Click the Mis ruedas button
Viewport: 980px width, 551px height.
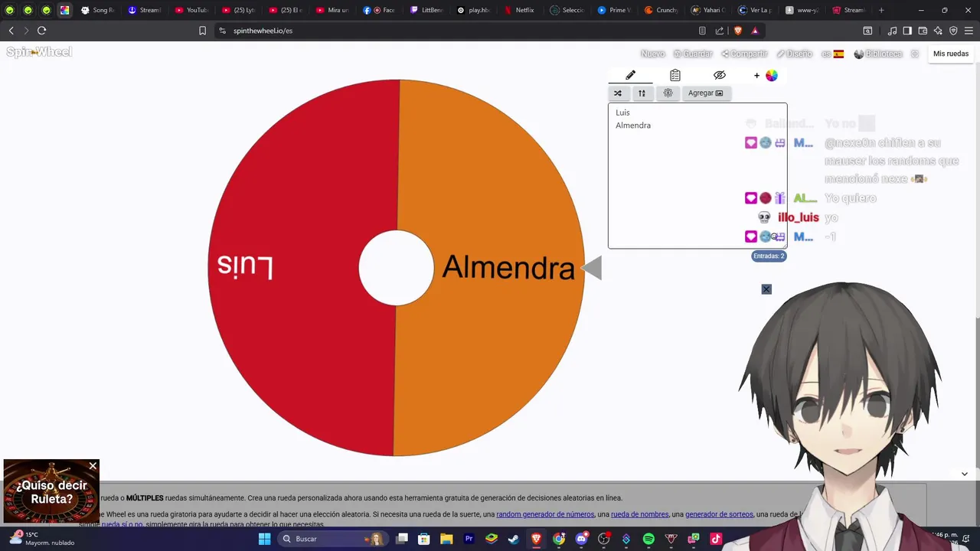[x=951, y=54]
